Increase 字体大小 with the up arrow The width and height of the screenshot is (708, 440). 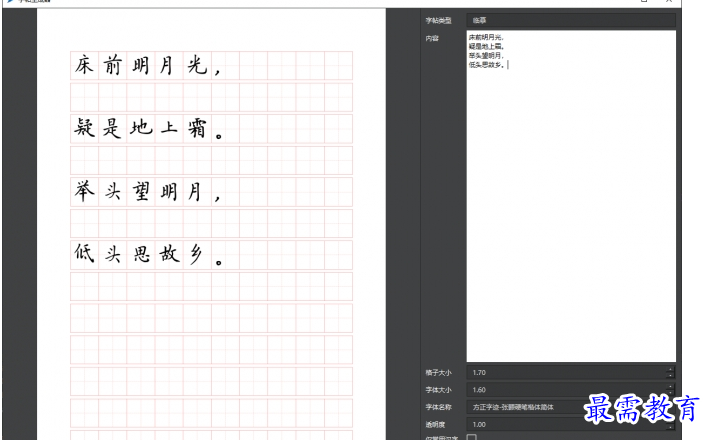click(x=671, y=387)
